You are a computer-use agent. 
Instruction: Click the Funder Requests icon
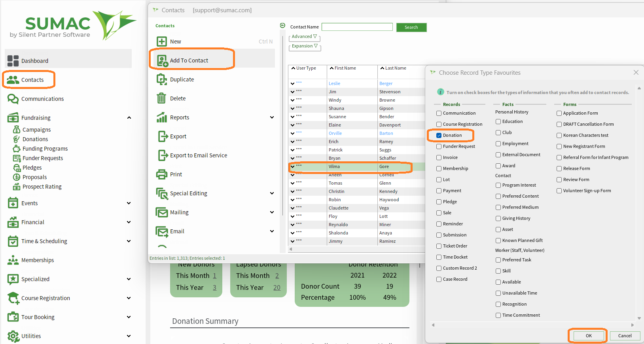(17, 158)
